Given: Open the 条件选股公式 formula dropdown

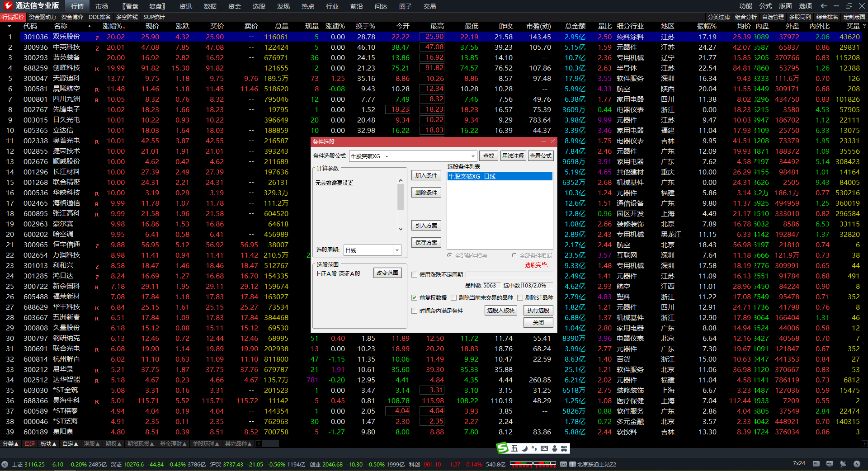Looking at the screenshot, I should 473,156.
